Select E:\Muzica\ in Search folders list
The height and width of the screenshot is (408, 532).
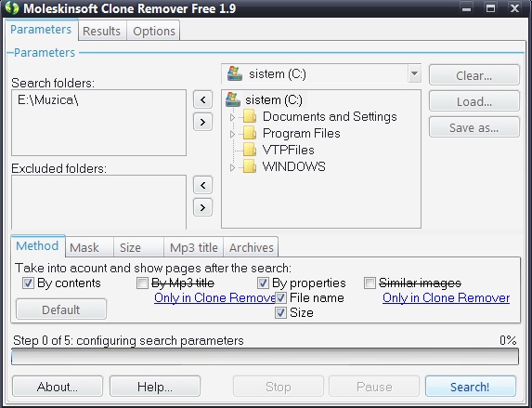point(48,99)
